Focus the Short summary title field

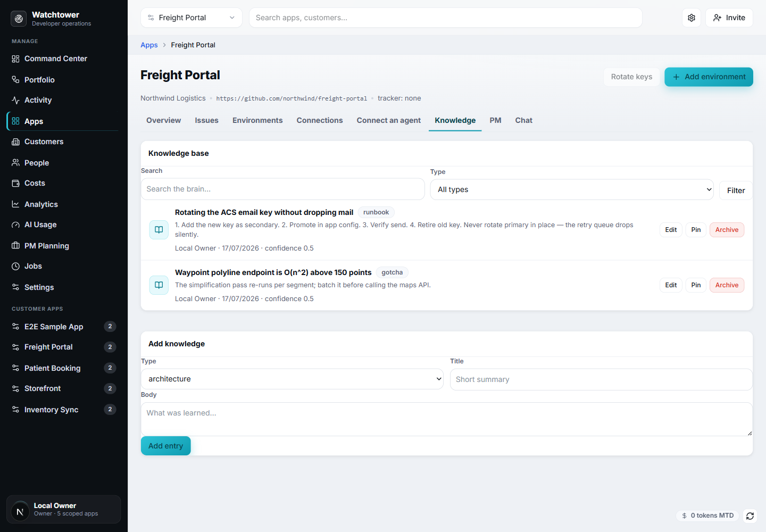601,379
